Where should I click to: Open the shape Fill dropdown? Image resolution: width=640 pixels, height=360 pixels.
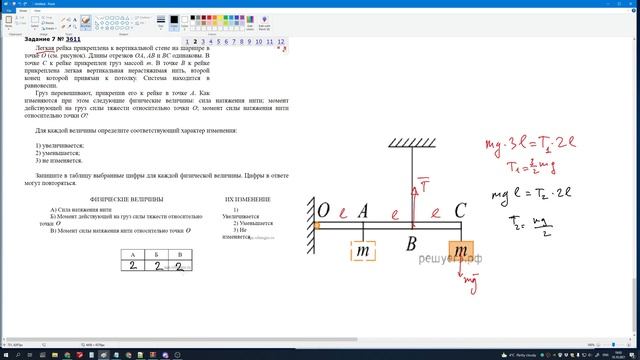coord(141,24)
